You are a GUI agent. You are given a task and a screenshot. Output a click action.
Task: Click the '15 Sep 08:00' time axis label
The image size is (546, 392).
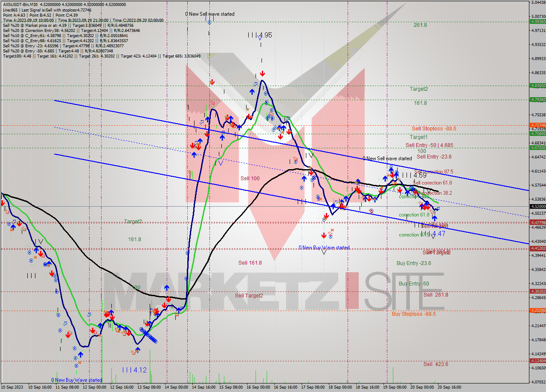tap(232, 388)
